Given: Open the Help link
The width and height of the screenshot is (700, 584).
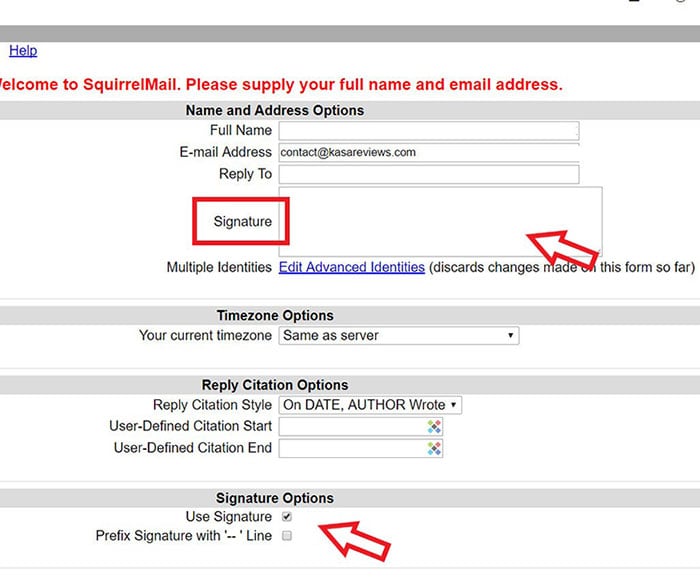Looking at the screenshot, I should 23,50.
